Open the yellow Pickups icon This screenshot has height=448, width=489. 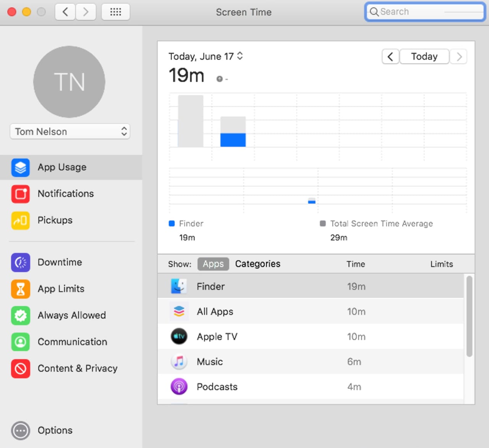pos(20,221)
